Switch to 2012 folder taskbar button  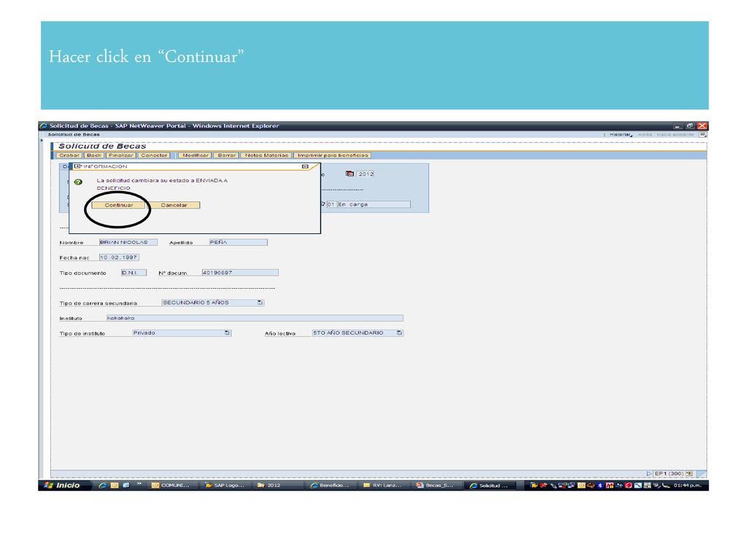(277, 485)
